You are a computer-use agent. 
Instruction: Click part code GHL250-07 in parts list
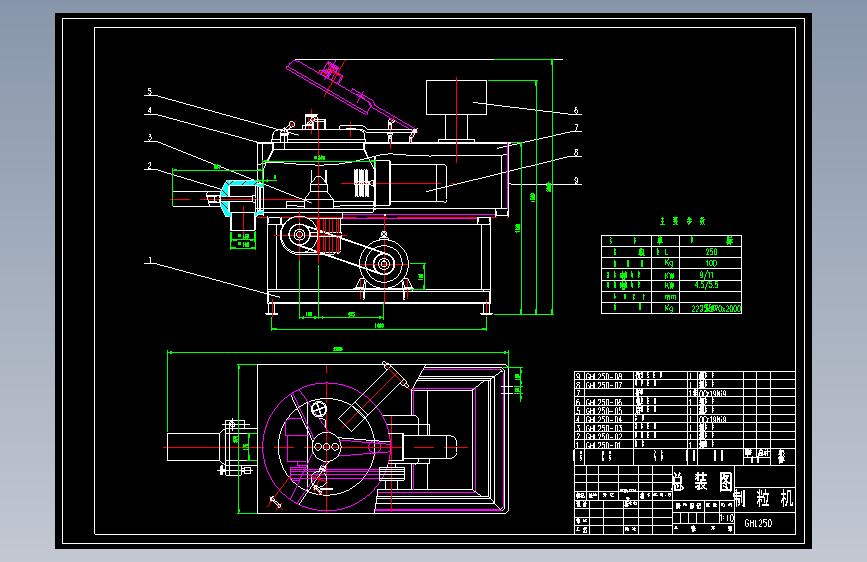(x=604, y=385)
